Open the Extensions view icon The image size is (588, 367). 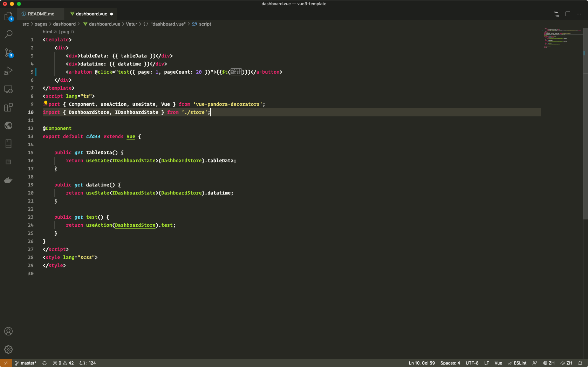(x=8, y=107)
